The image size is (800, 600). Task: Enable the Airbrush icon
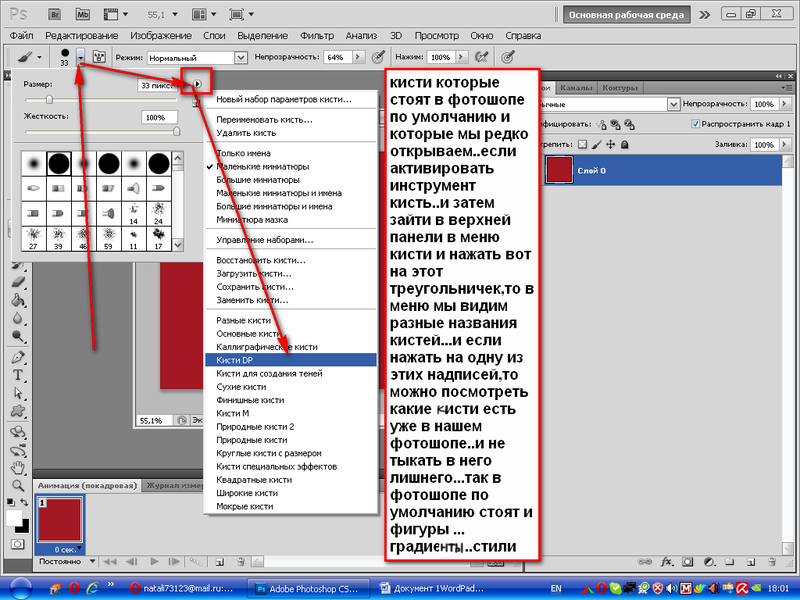(x=481, y=57)
